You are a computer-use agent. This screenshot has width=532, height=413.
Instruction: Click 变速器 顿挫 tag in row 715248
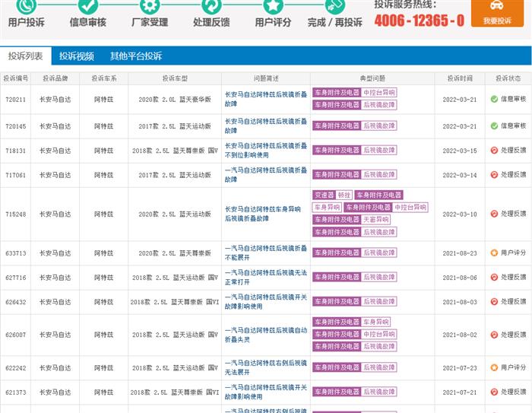pyautogui.click(x=332, y=195)
